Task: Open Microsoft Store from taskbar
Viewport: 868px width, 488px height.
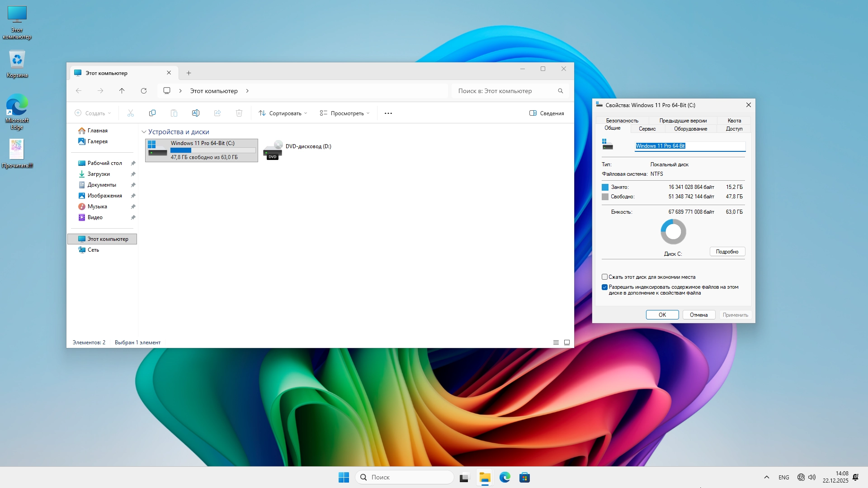Action: (x=524, y=477)
